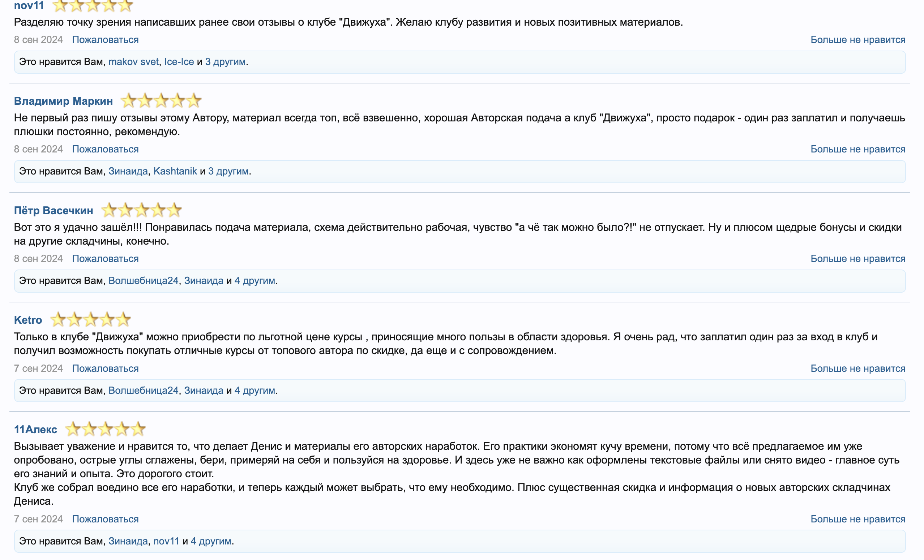Unlike Ketro's review via Больше не нравится

(857, 369)
